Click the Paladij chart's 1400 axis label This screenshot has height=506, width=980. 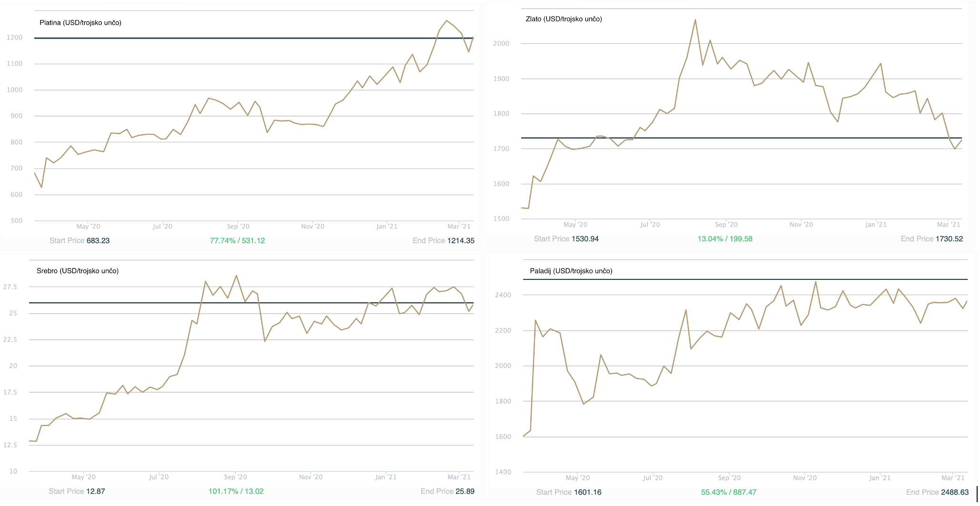coord(503,472)
